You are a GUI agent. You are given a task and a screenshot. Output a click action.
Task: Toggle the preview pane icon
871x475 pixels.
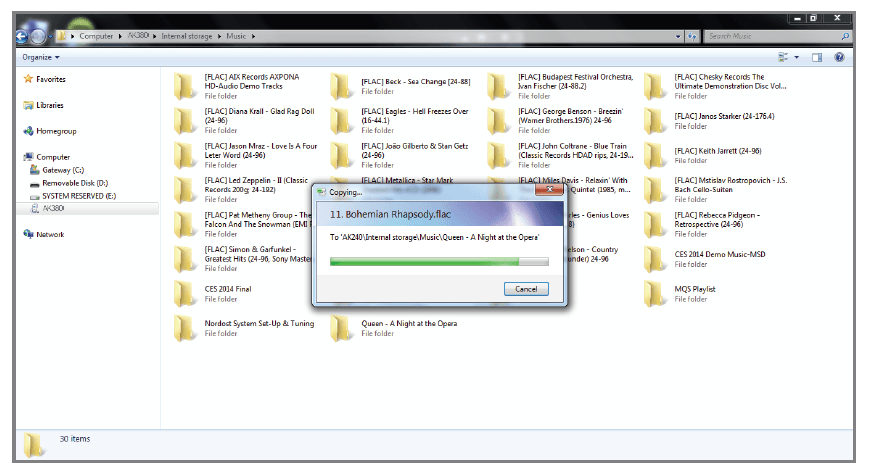pyautogui.click(x=817, y=57)
